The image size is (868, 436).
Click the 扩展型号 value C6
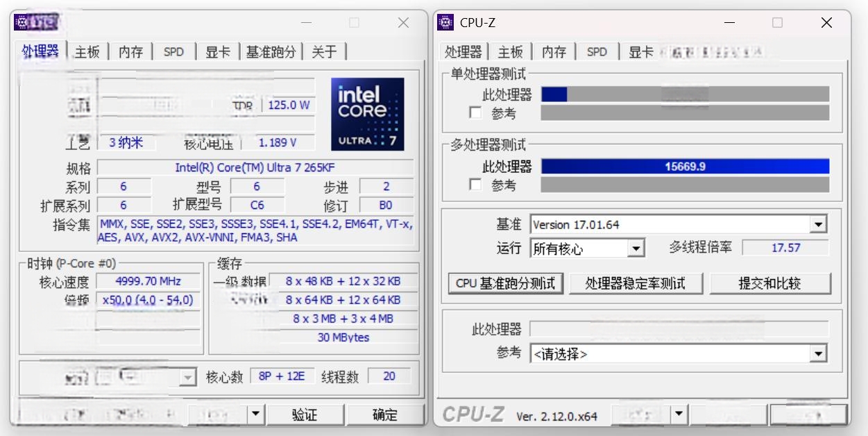coord(257,205)
